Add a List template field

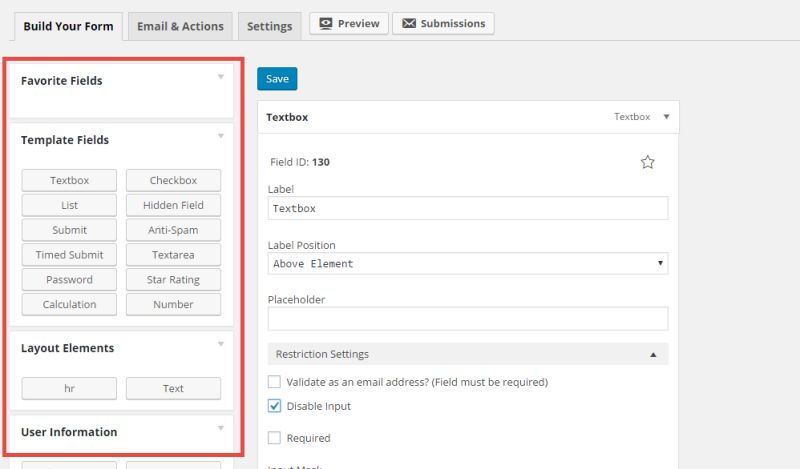pyautogui.click(x=69, y=205)
